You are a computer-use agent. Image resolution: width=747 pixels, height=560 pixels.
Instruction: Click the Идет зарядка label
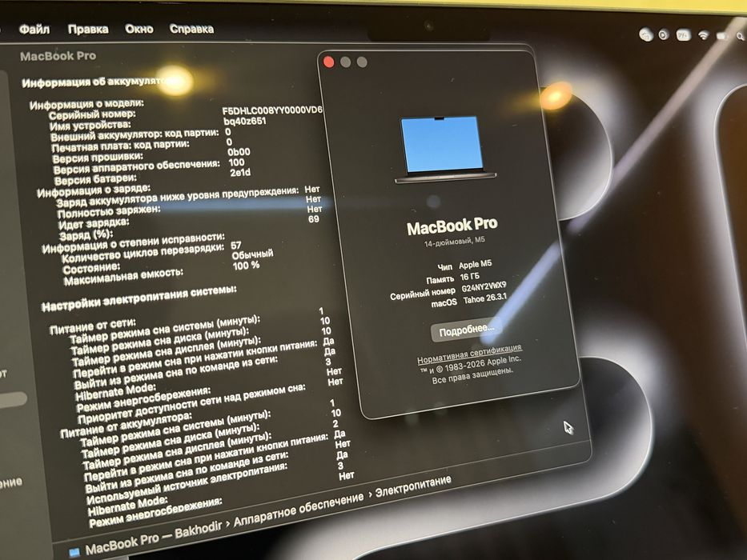(x=94, y=223)
